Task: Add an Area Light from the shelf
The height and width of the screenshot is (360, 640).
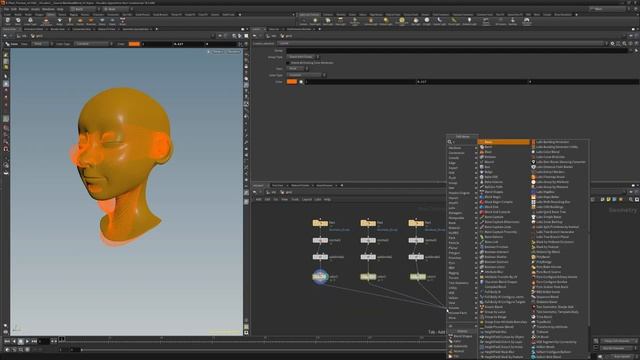Action: point(340,21)
